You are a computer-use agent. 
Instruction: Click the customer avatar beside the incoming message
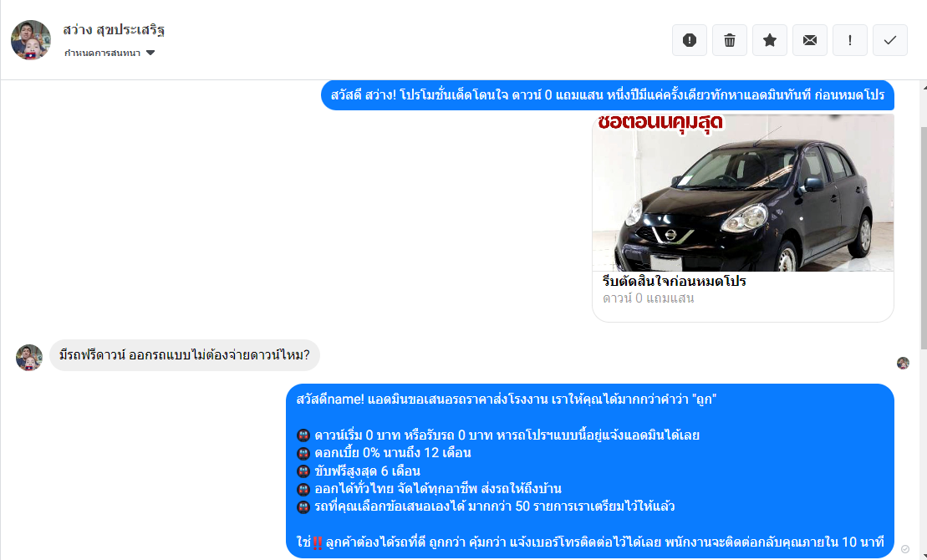(29, 358)
